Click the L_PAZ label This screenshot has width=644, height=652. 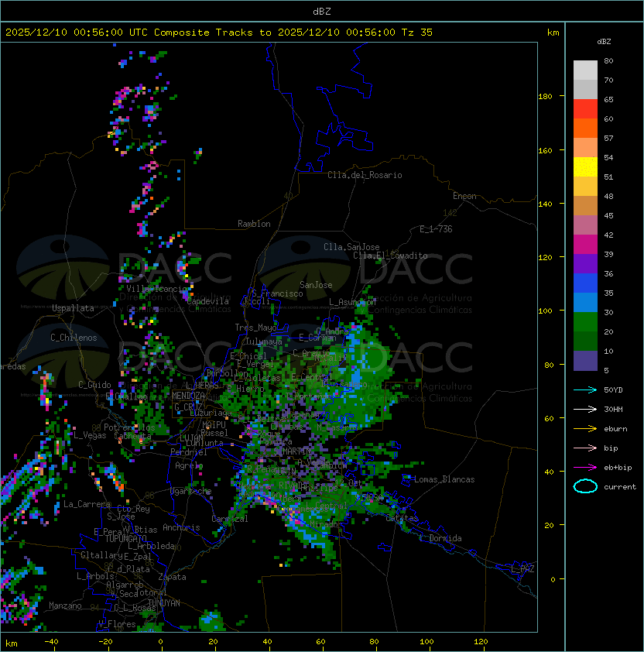click(x=522, y=569)
